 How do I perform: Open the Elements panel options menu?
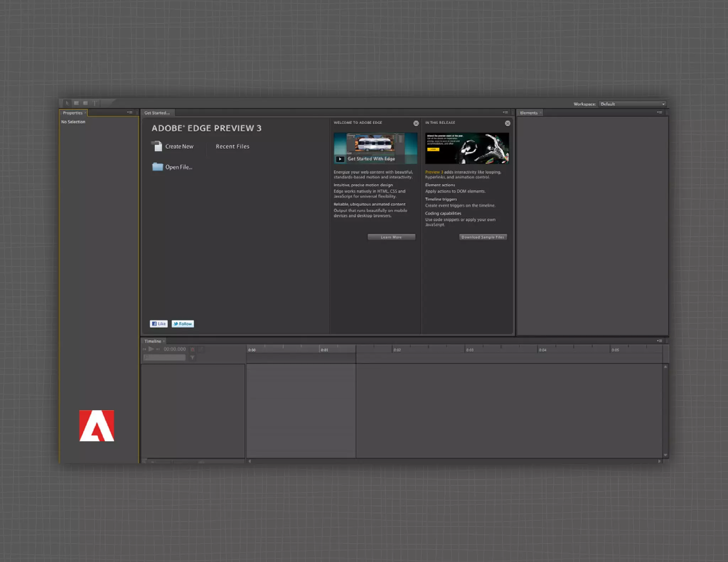pos(659,113)
